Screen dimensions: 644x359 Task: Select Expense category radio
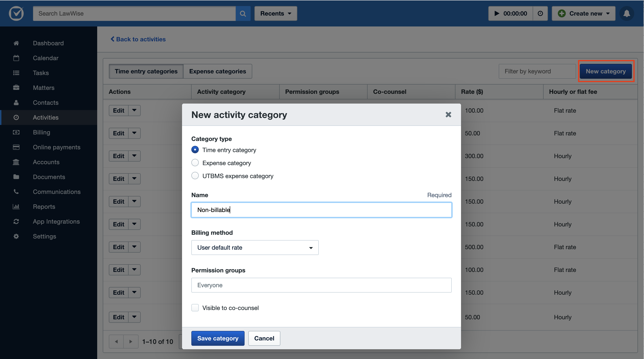pyautogui.click(x=195, y=163)
